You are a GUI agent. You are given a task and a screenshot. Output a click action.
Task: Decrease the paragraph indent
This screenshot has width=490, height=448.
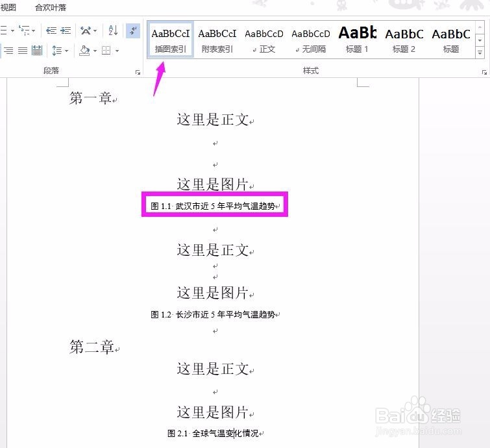click(51, 31)
